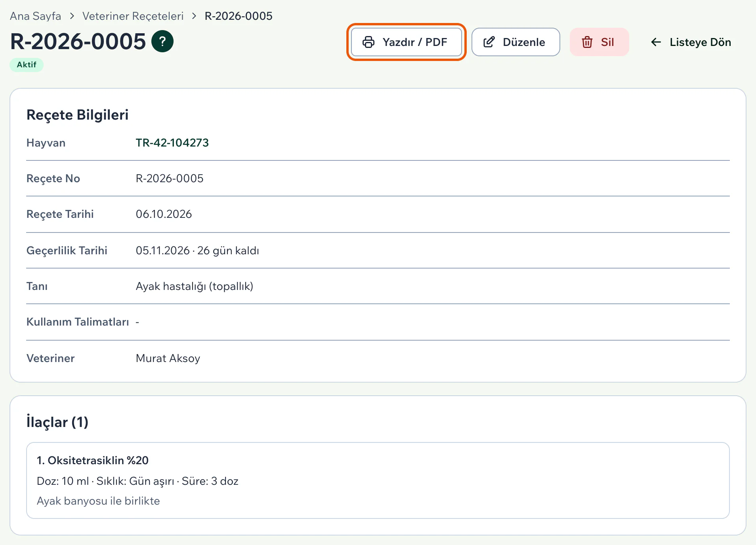Click the Tanı field label
Viewport: 756px width, 545px height.
[37, 286]
